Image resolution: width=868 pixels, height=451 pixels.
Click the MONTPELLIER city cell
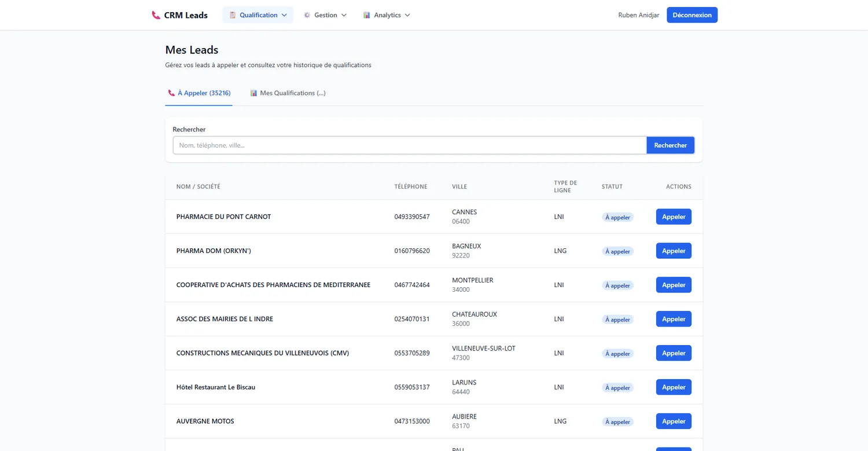pyautogui.click(x=473, y=280)
